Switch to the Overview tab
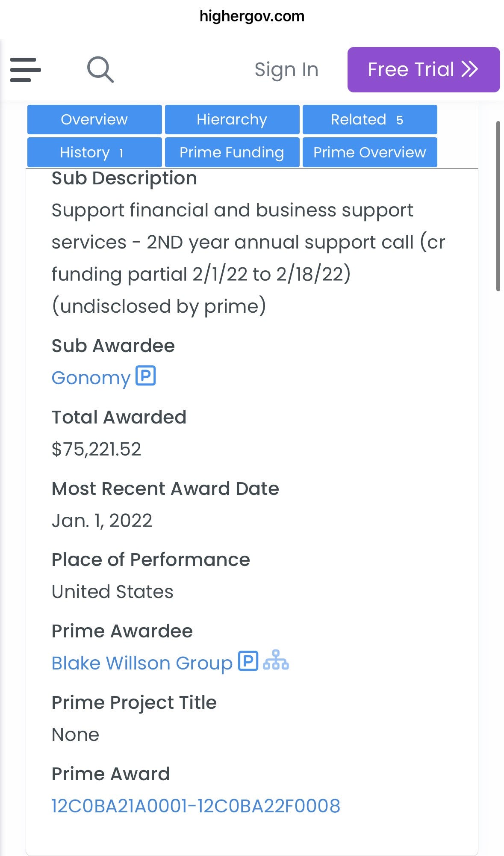This screenshot has height=856, width=504. (x=94, y=119)
